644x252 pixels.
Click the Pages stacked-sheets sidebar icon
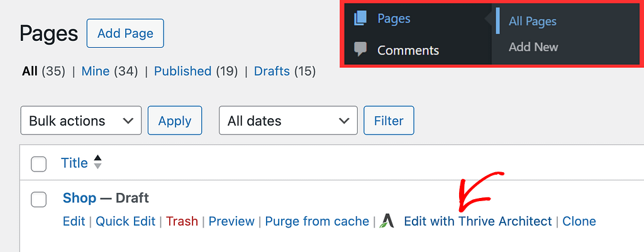tap(360, 19)
